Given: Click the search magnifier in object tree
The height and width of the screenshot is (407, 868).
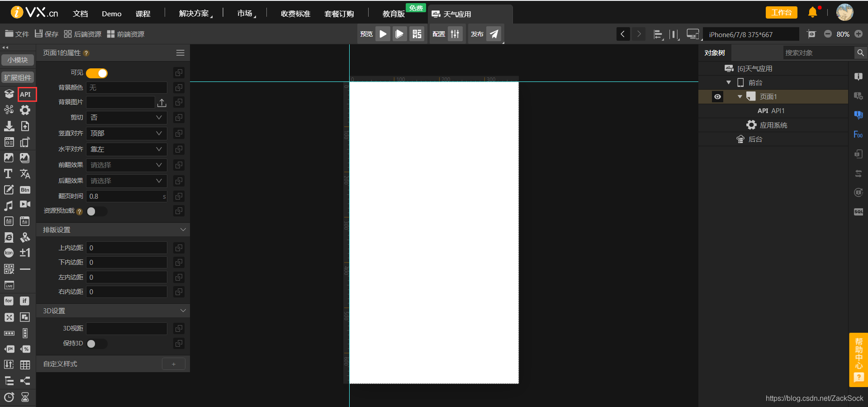Looking at the screenshot, I should pyautogui.click(x=860, y=53).
